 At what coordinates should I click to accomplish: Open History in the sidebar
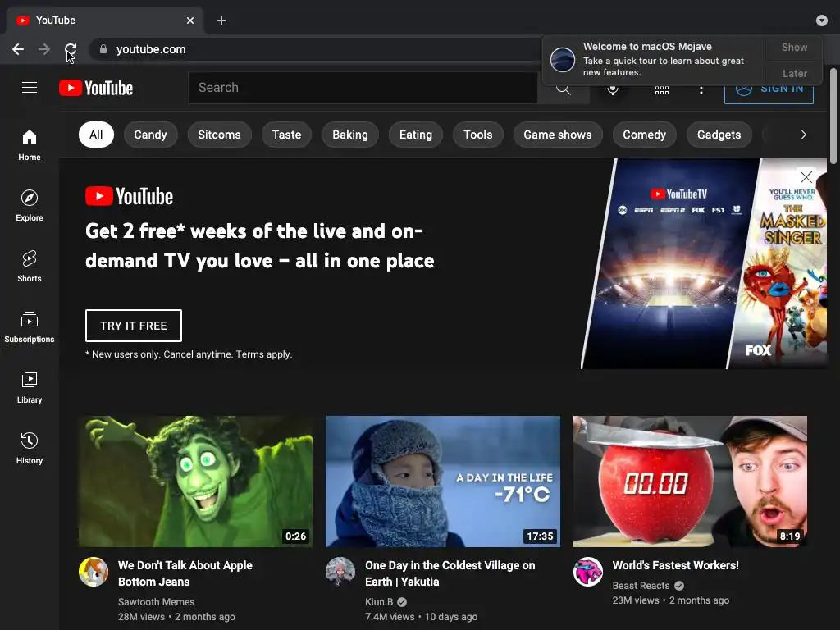coord(30,448)
